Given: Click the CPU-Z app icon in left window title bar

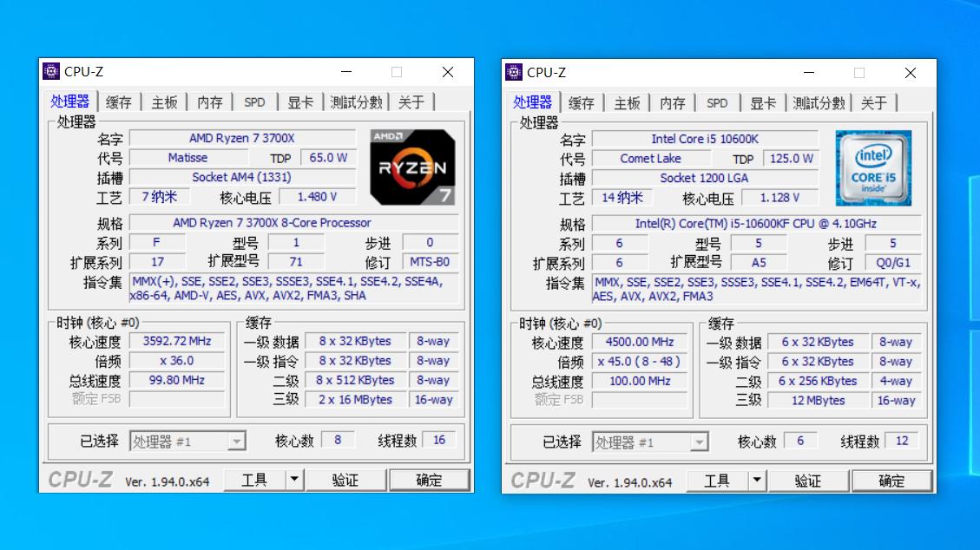Looking at the screenshot, I should pyautogui.click(x=51, y=72).
